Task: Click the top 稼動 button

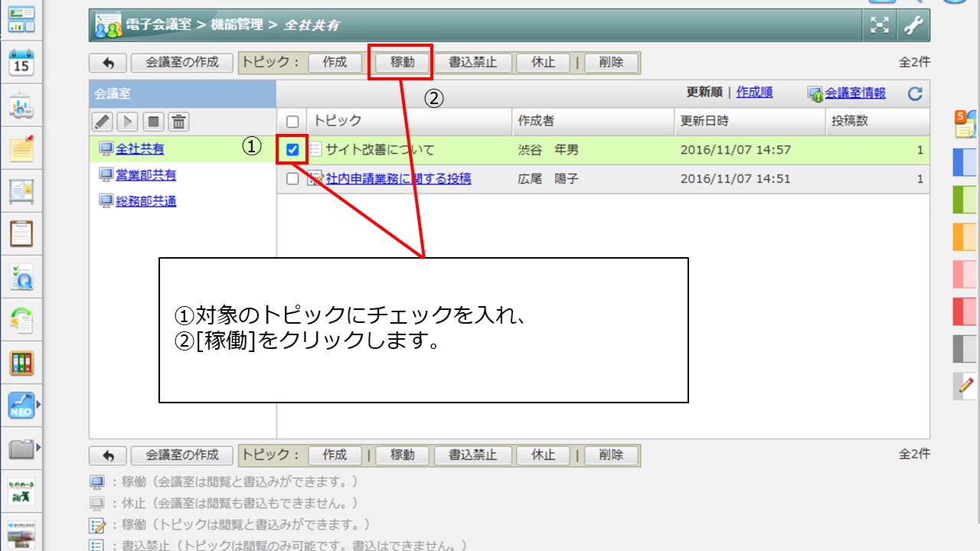Action: 402,63
